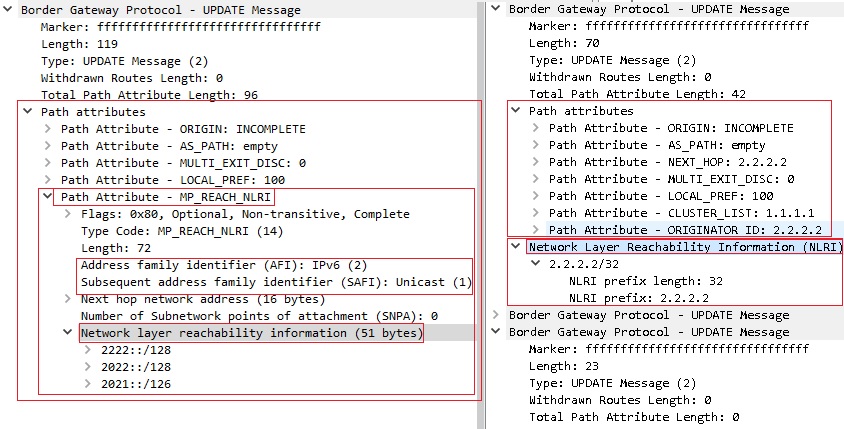Expand the Flags: 0x80 row
This screenshot has height=429, width=844.
pyautogui.click(x=67, y=214)
